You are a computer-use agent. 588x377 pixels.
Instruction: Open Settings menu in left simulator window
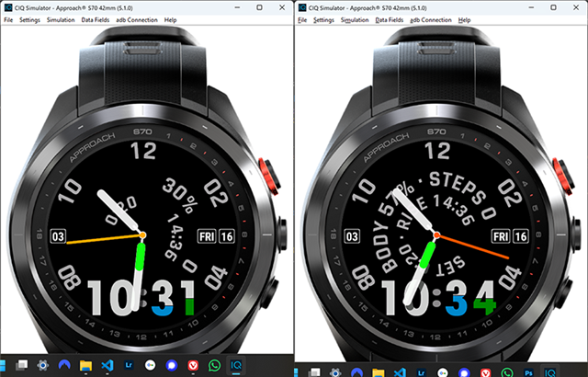29,20
